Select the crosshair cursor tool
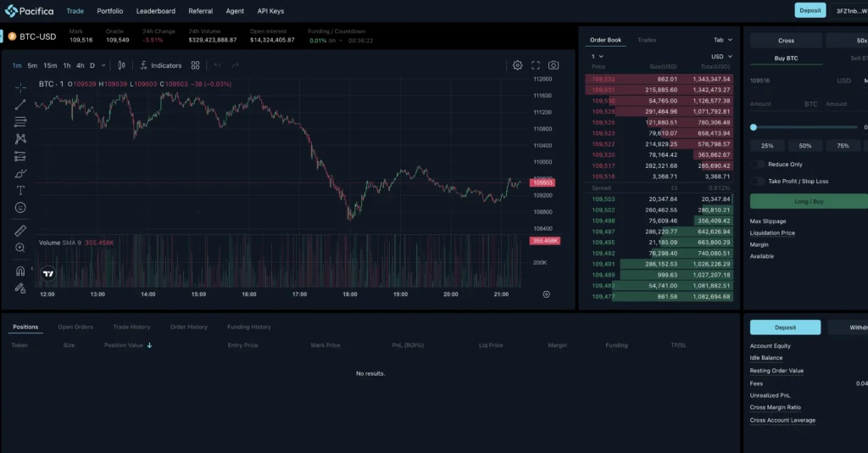Viewport: 868px width, 453px height. pos(20,87)
